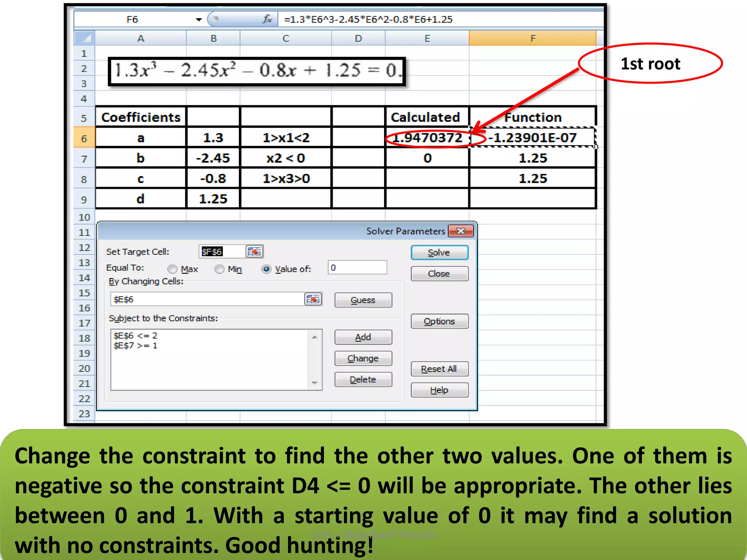Screen dimensions: 747x560
Task: Select column C header
Action: pyautogui.click(x=286, y=38)
